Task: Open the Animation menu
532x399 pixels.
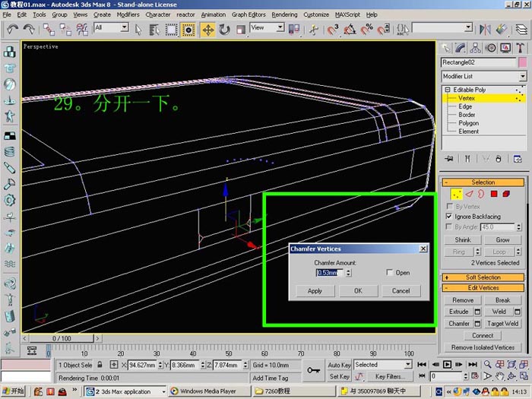Action: click(213, 14)
